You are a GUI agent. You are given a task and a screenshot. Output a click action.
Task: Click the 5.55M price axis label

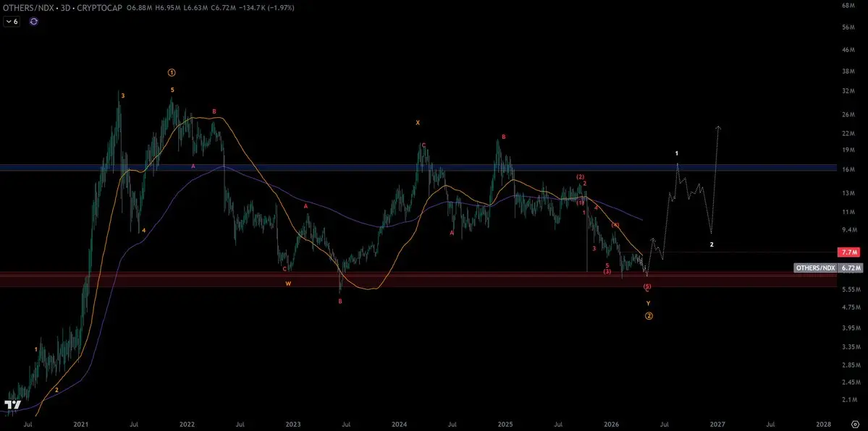click(850, 289)
